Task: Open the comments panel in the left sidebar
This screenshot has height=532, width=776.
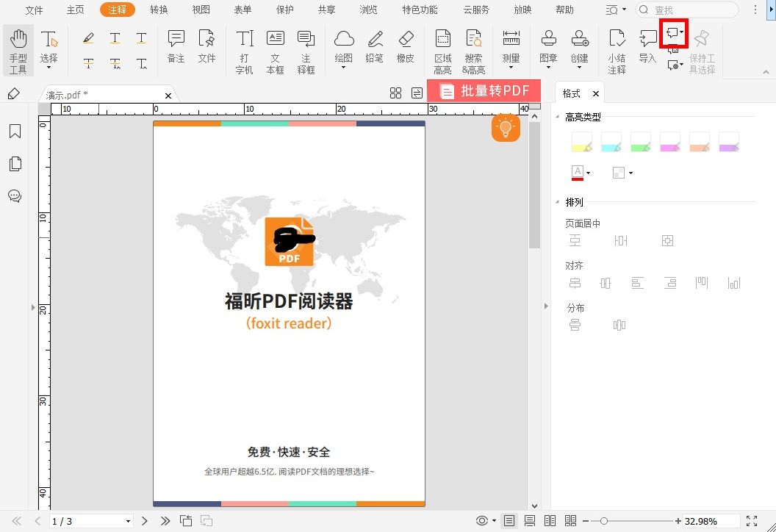Action: pos(15,196)
